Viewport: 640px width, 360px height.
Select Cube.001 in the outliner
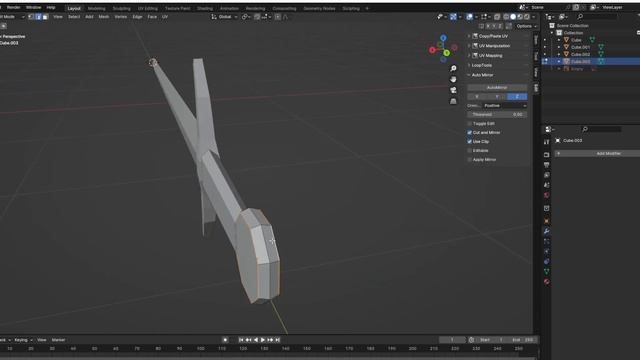[580, 47]
